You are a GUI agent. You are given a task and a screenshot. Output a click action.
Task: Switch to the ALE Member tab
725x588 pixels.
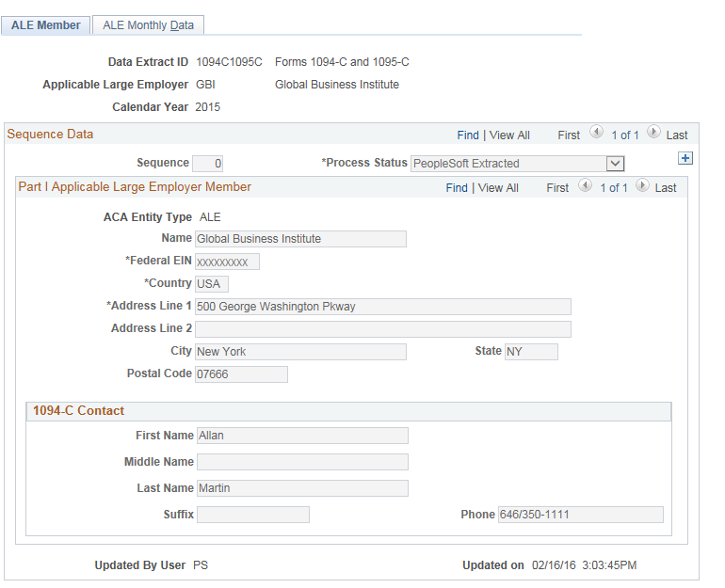tap(46, 25)
